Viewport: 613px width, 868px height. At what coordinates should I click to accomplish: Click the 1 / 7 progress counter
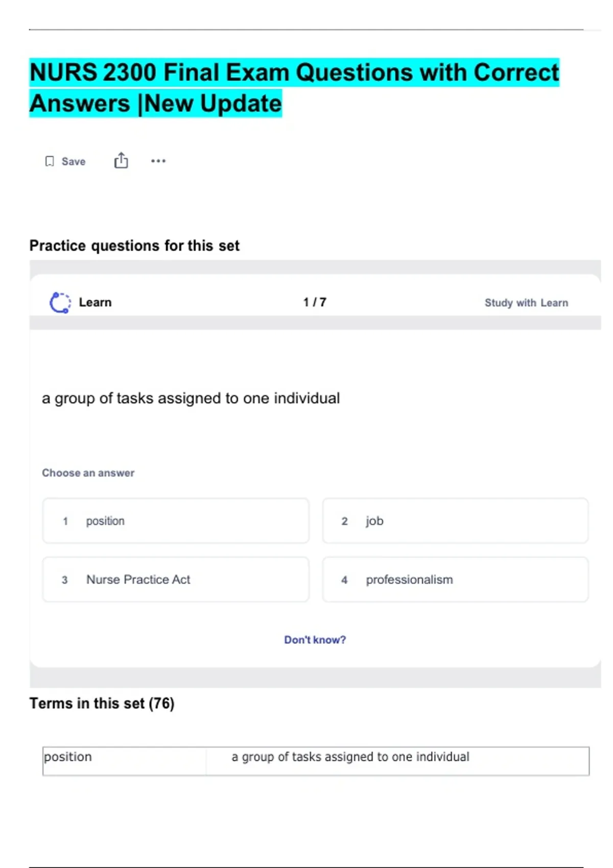pos(315,302)
